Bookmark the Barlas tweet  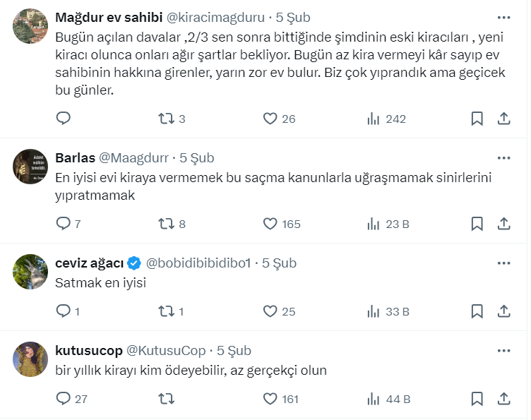(477, 224)
